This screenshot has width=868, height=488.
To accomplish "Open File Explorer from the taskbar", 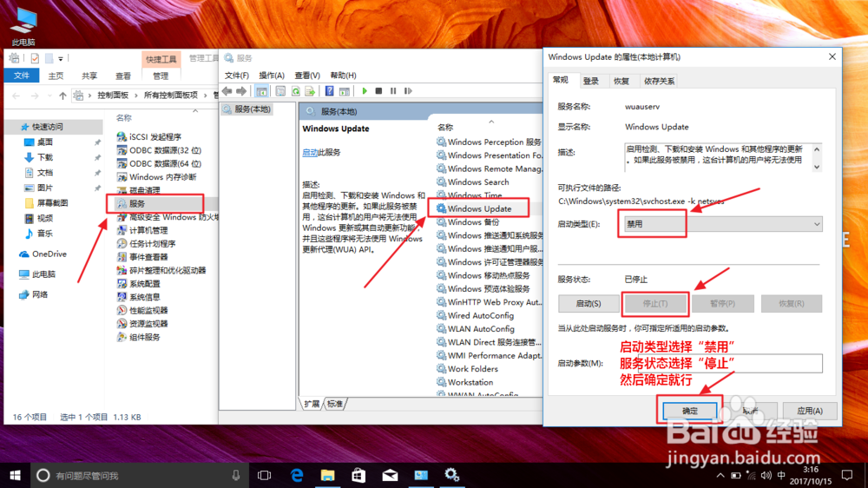I will pyautogui.click(x=328, y=475).
